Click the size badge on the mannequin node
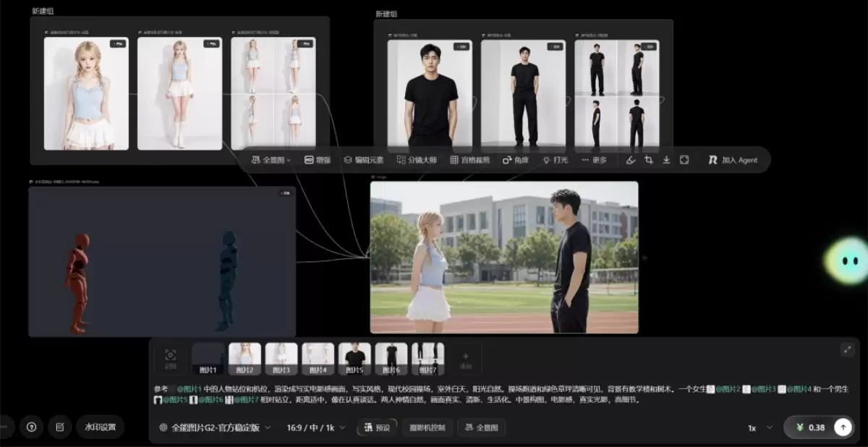The height and width of the screenshot is (447, 868). 286,193
